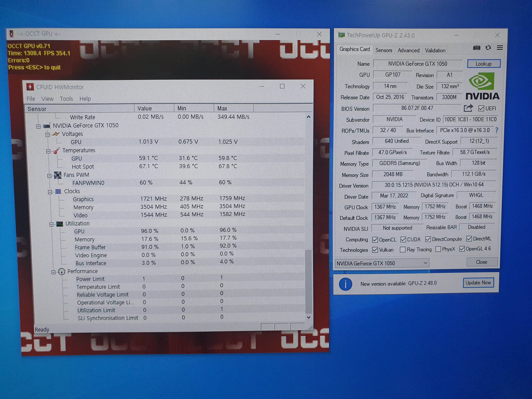Screen dimensions: 532x399
Task: Toggle the UEFI checkbox
Action: click(481, 108)
